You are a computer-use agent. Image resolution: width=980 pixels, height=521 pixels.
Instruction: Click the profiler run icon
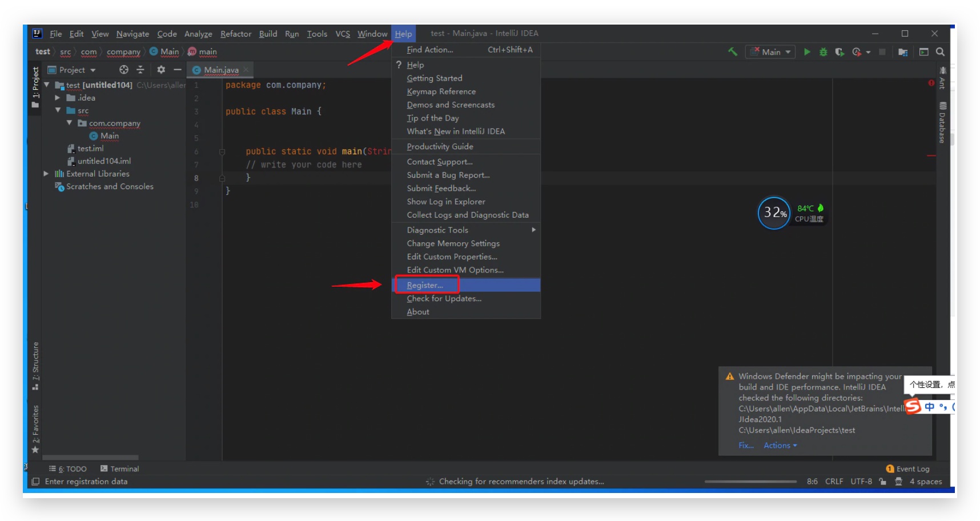click(856, 51)
